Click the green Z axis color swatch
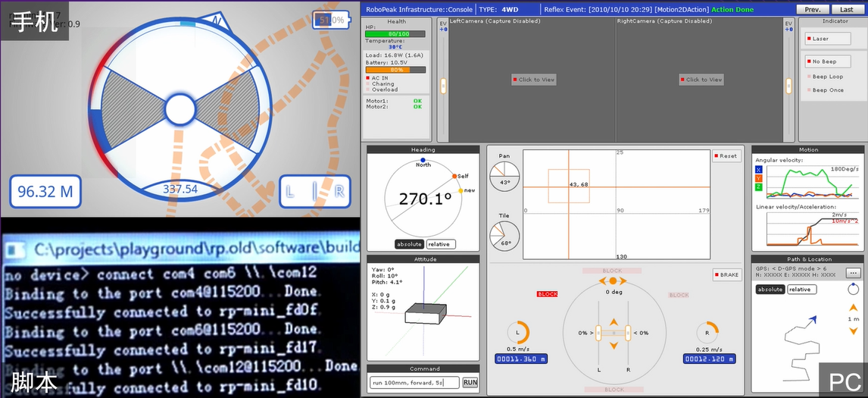 point(758,186)
